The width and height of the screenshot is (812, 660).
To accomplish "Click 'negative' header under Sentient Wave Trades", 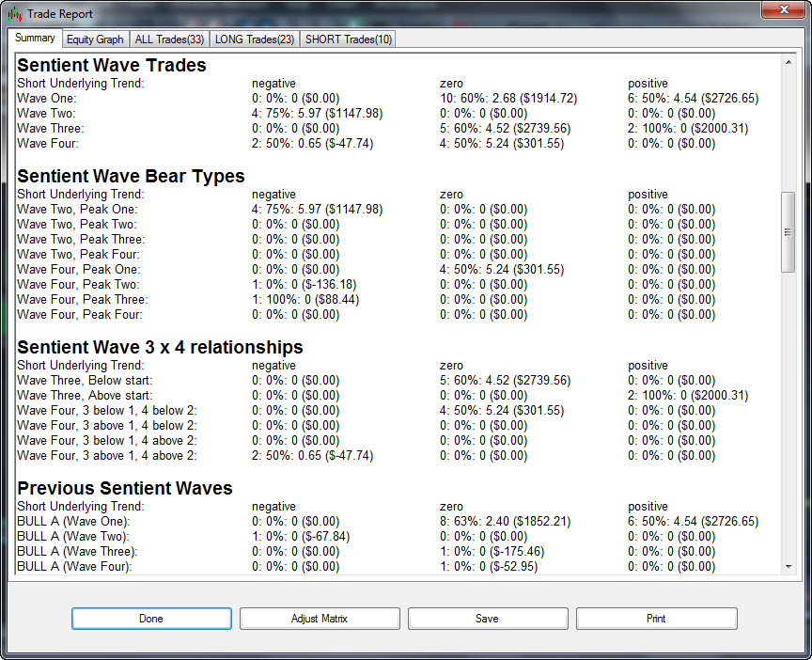I will (273, 84).
